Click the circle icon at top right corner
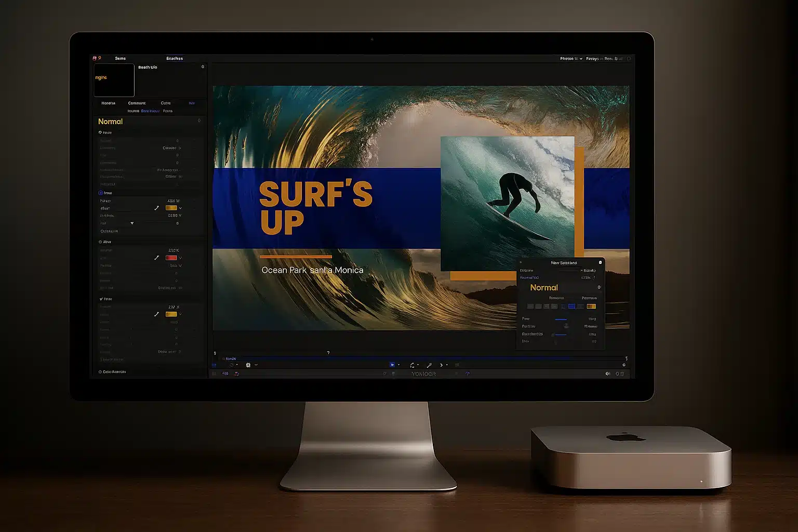Image resolution: width=798 pixels, height=532 pixels. (x=629, y=59)
